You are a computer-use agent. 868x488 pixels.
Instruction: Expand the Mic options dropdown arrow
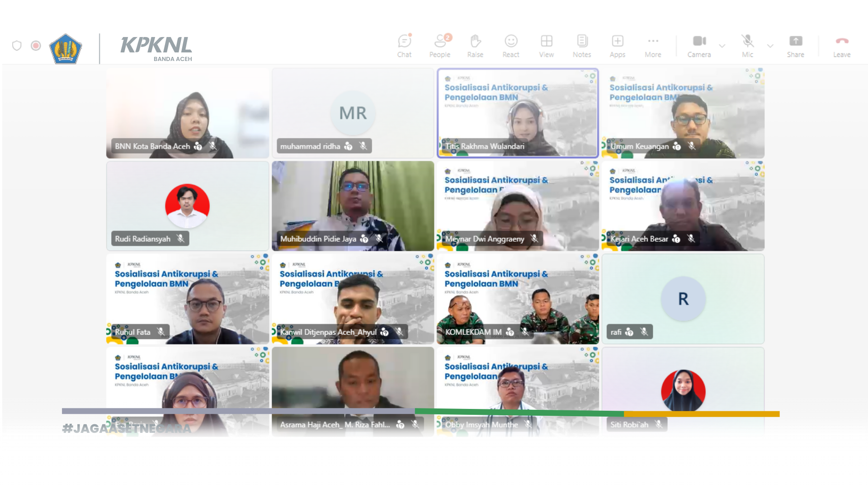pyautogui.click(x=770, y=46)
